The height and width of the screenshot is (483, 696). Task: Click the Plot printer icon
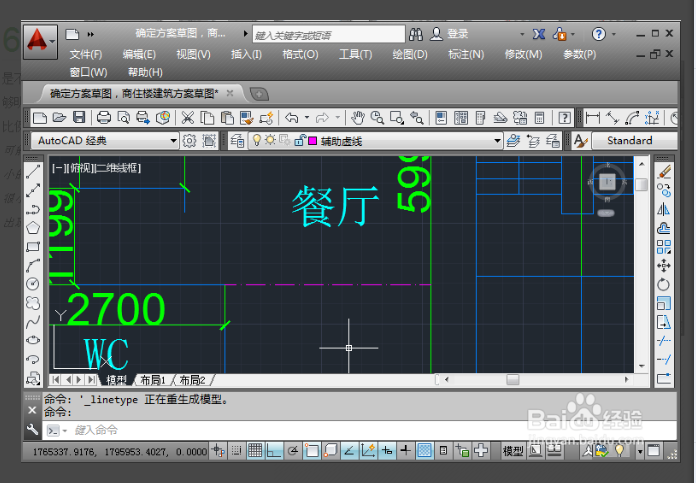coord(103,118)
